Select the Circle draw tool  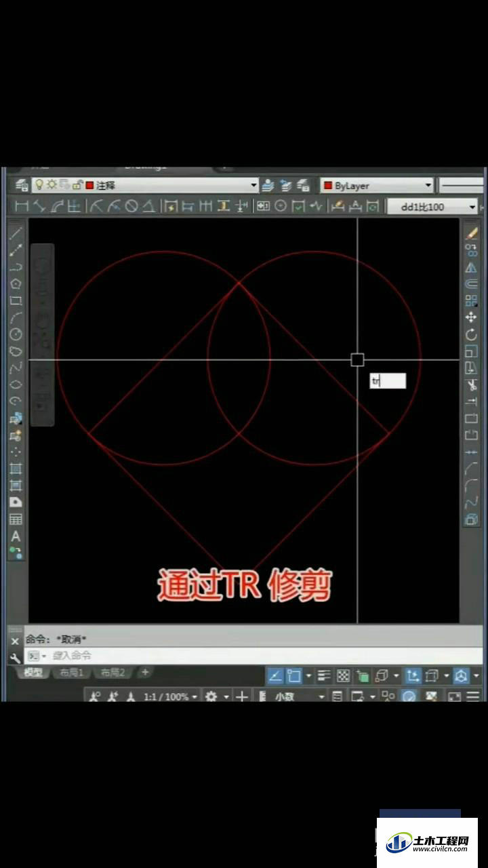(16, 334)
